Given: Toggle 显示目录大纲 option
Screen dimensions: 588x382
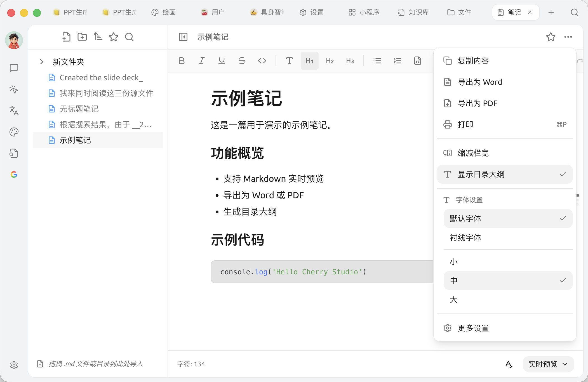Looking at the screenshot, I should pyautogui.click(x=505, y=174).
